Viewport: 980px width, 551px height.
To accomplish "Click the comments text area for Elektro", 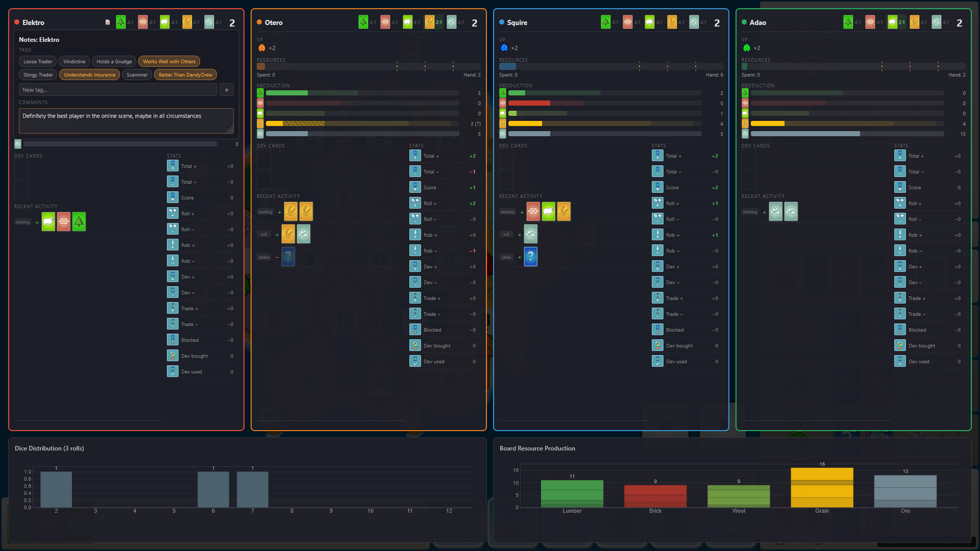I will tap(126, 121).
